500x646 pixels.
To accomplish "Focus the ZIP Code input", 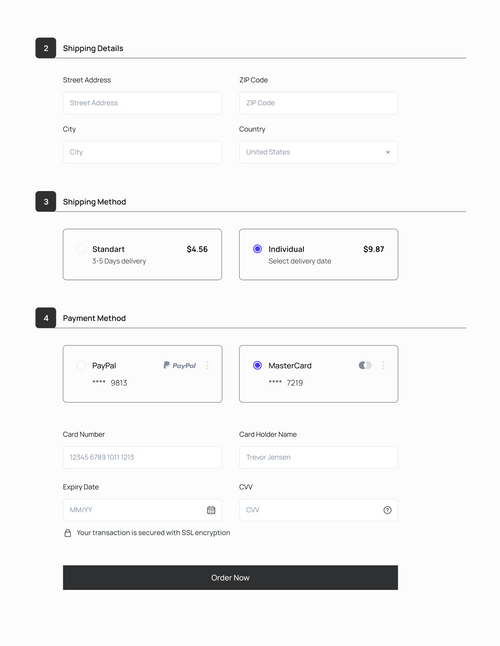I will (318, 103).
